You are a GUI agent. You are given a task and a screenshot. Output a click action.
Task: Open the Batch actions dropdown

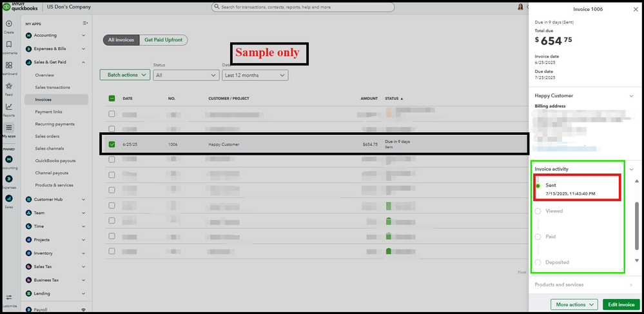point(125,75)
